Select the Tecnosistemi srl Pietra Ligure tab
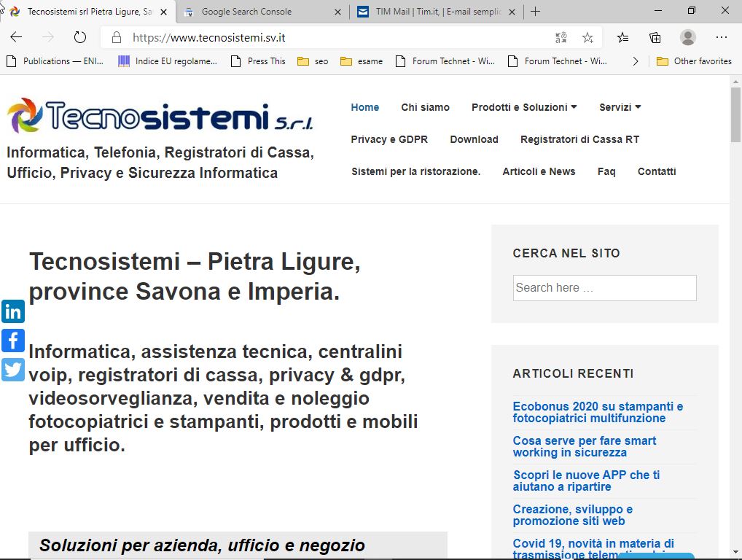 tap(90, 12)
